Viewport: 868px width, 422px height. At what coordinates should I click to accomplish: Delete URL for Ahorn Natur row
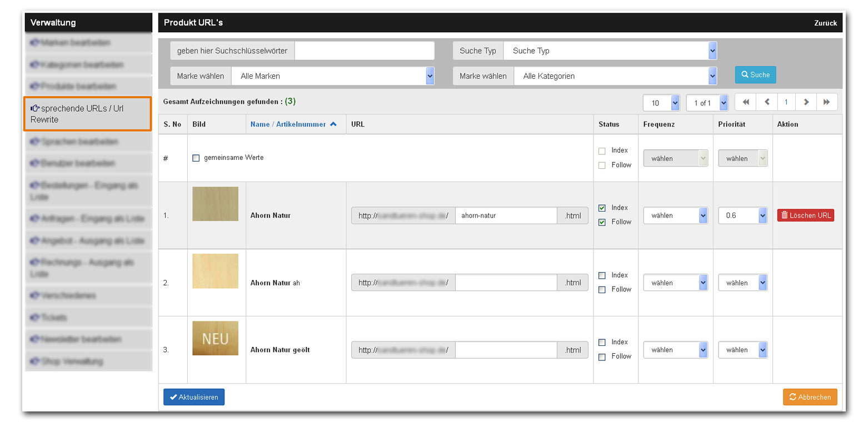click(805, 215)
